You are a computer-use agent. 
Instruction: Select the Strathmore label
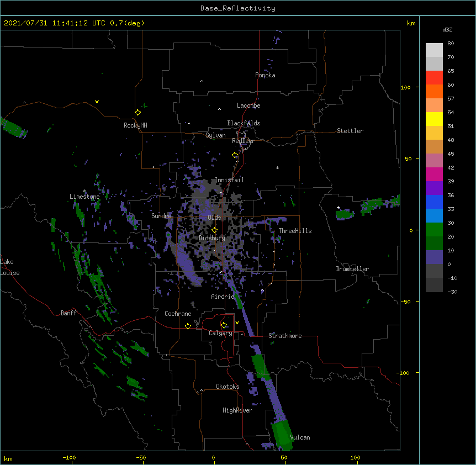285,336
